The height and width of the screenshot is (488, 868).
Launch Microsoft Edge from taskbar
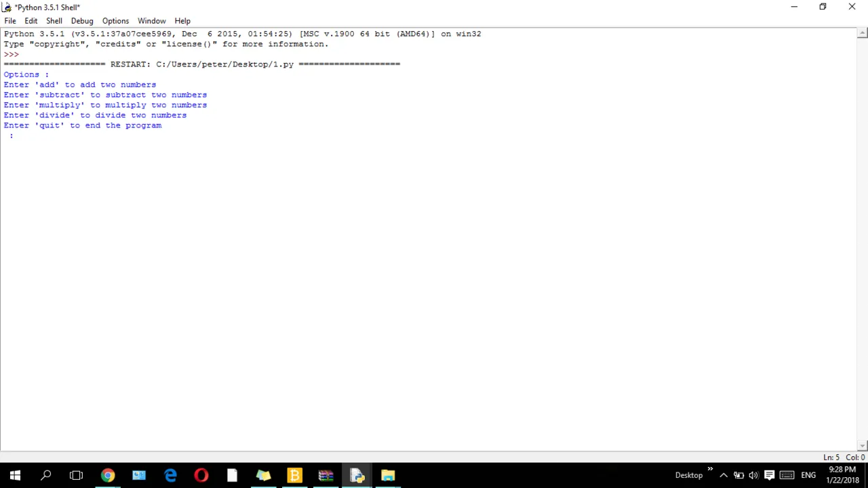[170, 475]
